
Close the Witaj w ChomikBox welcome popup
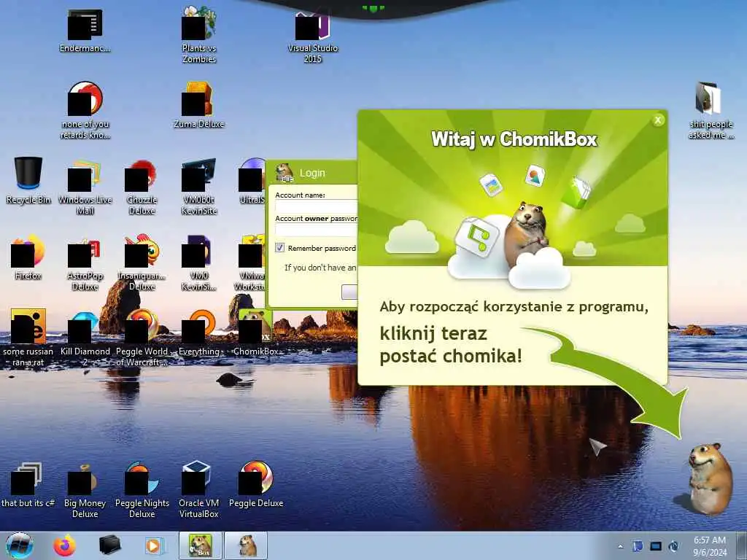pos(658,120)
